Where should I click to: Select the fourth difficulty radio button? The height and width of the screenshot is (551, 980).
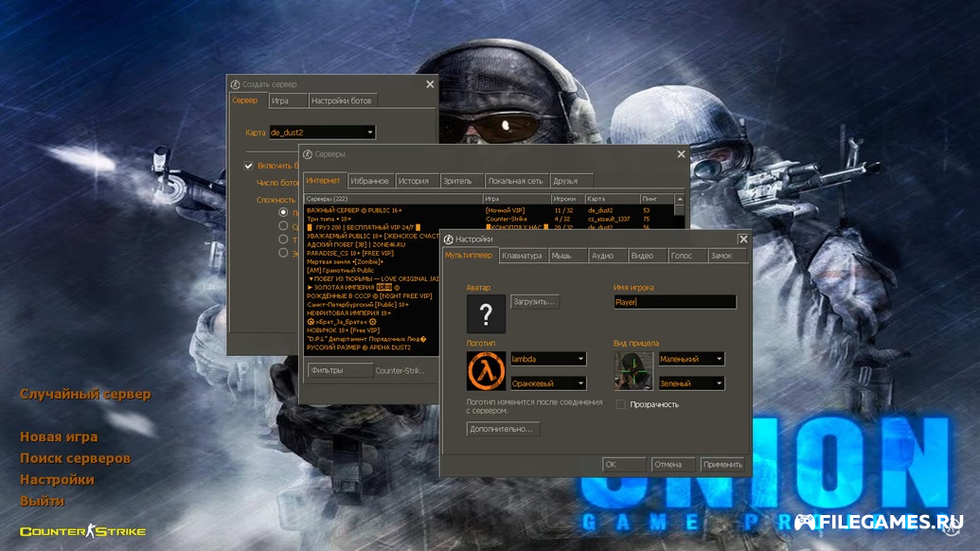pyautogui.click(x=283, y=253)
